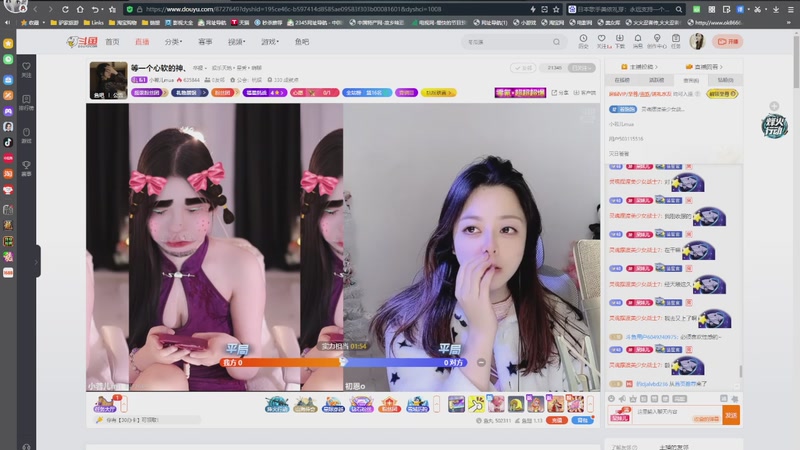Expand the 视频 video dropdown
The width and height of the screenshot is (800, 450).
click(x=236, y=42)
